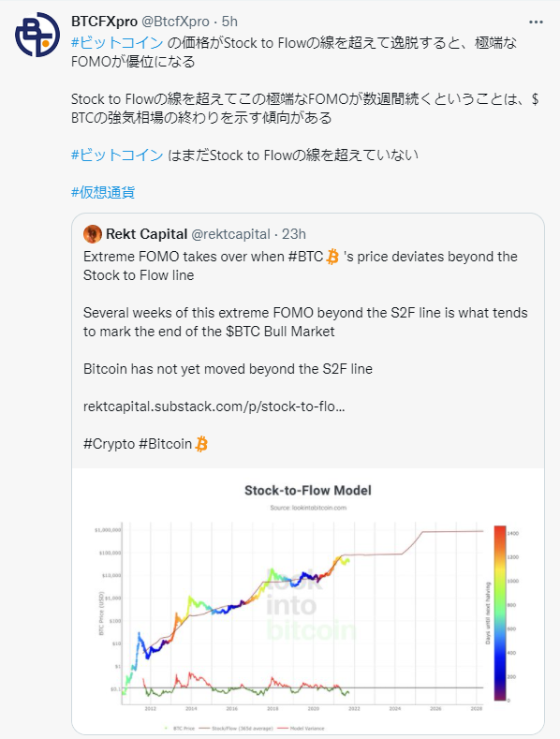Open the quoted tweet's 23h timestamp
Screen dimensions: 560x739
(294, 234)
